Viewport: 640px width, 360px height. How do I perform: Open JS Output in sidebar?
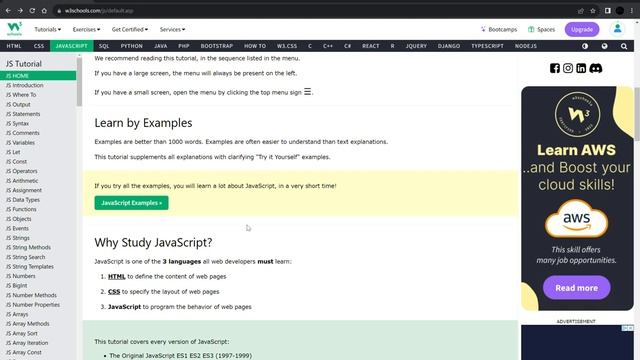click(18, 104)
